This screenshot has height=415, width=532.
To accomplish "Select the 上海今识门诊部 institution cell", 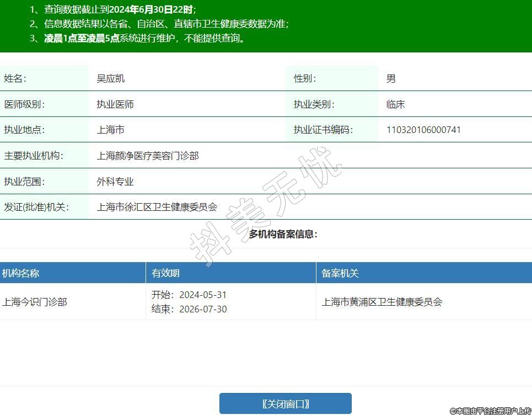I will (x=35, y=302).
